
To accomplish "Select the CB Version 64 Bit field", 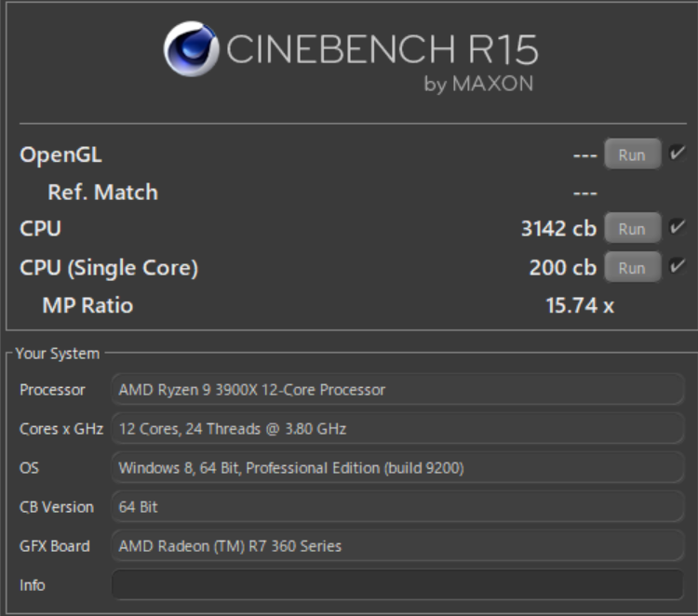I will [x=397, y=507].
